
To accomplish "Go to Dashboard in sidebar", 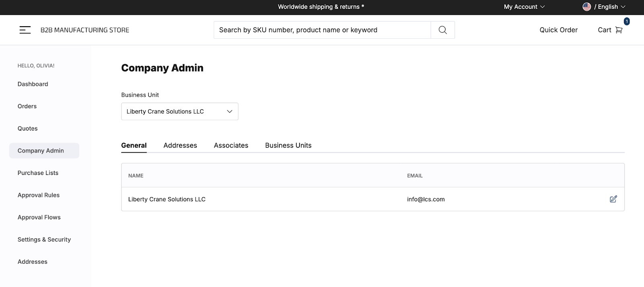I will pyautogui.click(x=33, y=84).
